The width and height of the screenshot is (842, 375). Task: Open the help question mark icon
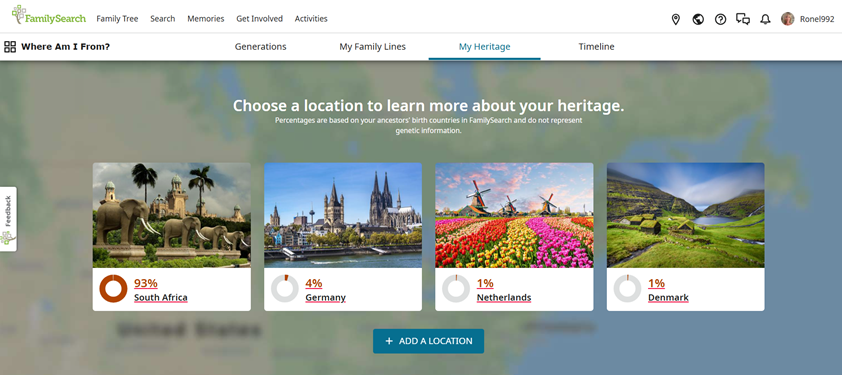tap(721, 19)
